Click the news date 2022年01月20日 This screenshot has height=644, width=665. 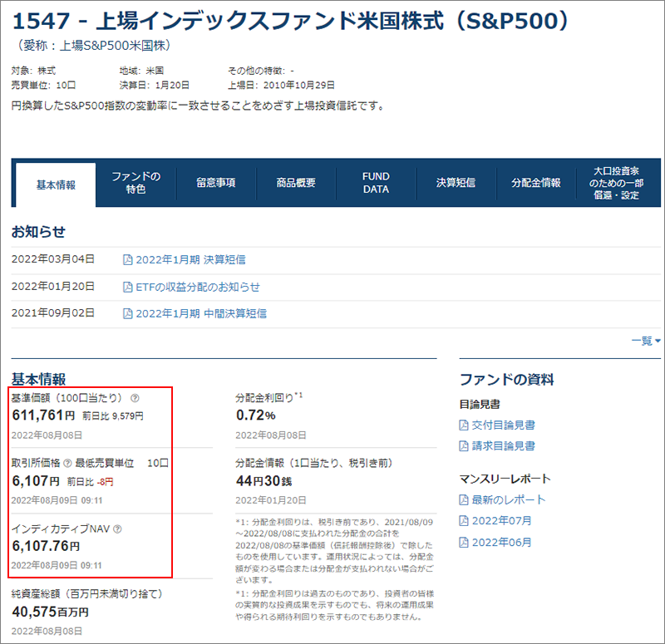[52, 287]
